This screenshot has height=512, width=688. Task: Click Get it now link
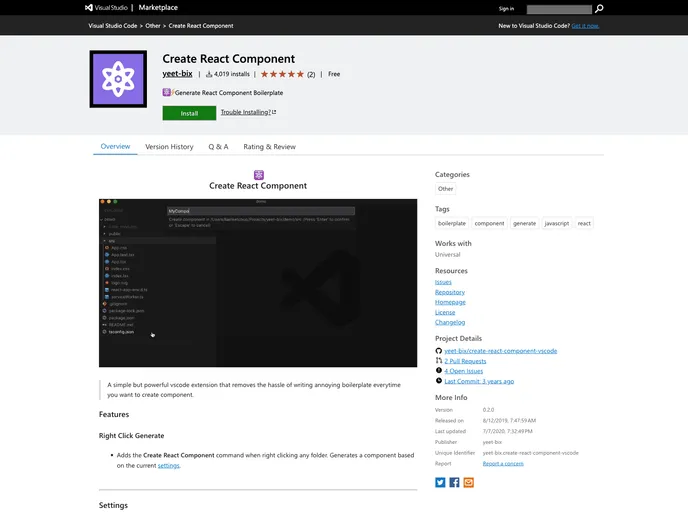pos(585,26)
